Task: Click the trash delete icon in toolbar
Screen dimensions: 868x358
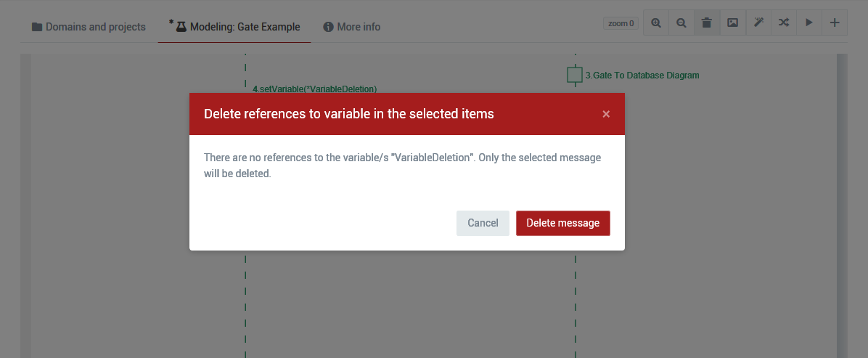Action: coord(707,23)
